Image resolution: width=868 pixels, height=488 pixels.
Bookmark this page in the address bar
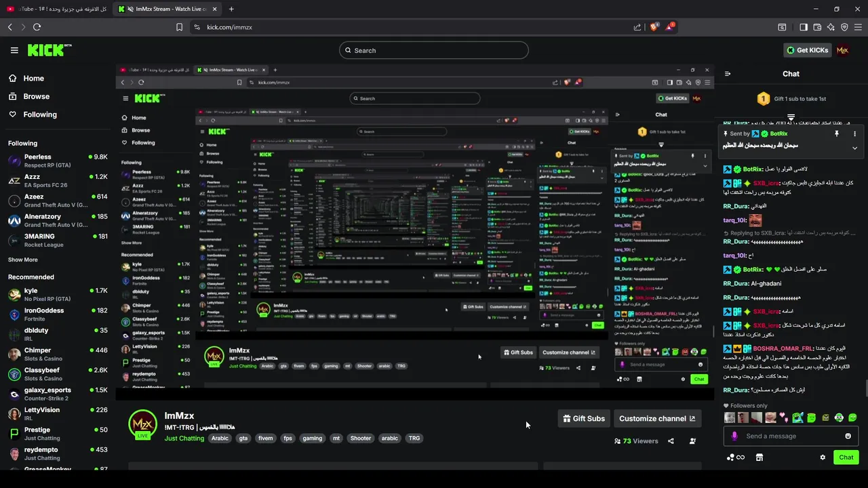pos(179,27)
